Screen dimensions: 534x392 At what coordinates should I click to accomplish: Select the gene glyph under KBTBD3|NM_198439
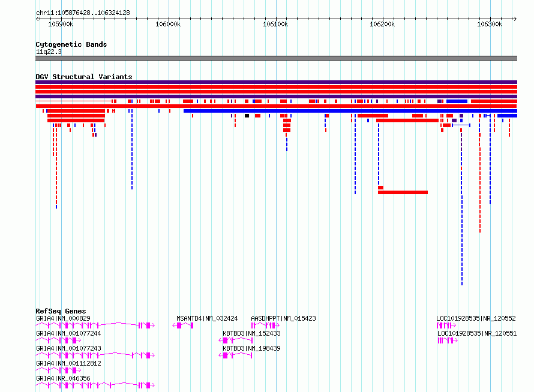(235, 355)
